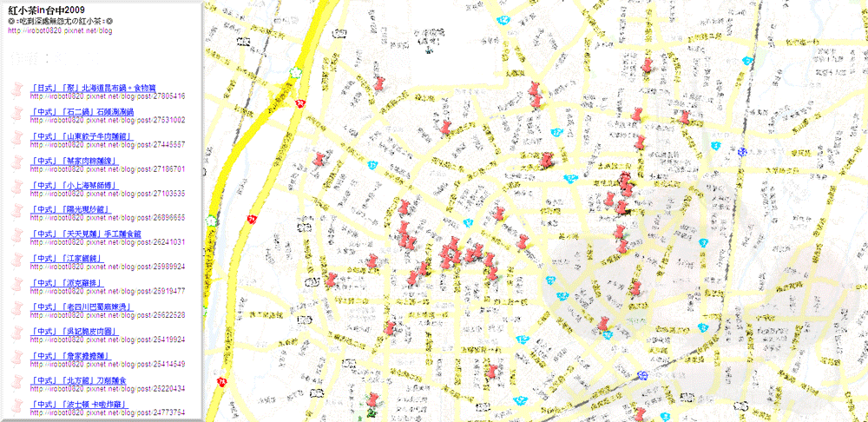Click the URL text ending in post/26241031
Viewport: 868px width, 422px height.
pos(108,242)
